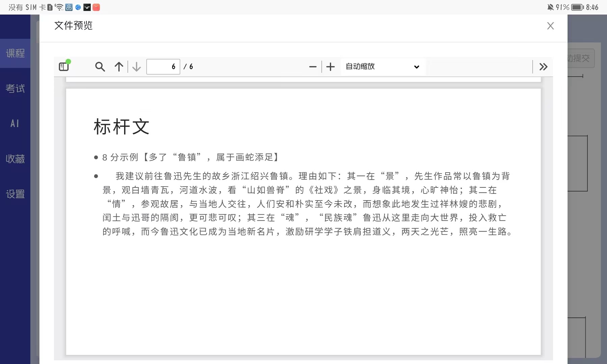Toggle the PDF sidebar panel
Screen dimensions: 607x364
(x=64, y=66)
